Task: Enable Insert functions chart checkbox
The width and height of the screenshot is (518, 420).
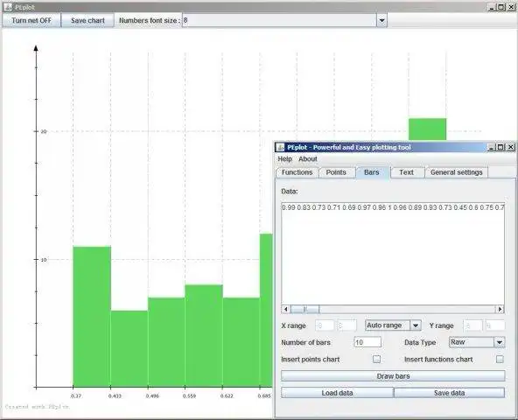Action: 500,360
